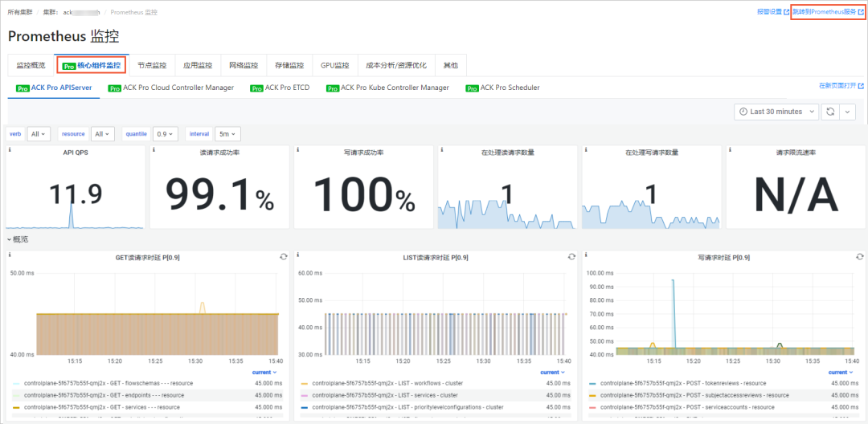Collapse the 概览 row section
This screenshot has width=868, height=424.
pos(18,239)
